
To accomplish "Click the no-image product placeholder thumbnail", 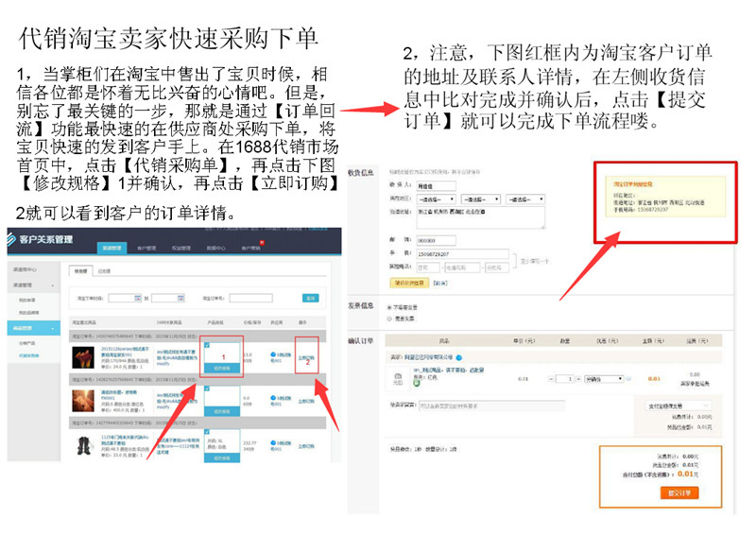I will tap(398, 378).
